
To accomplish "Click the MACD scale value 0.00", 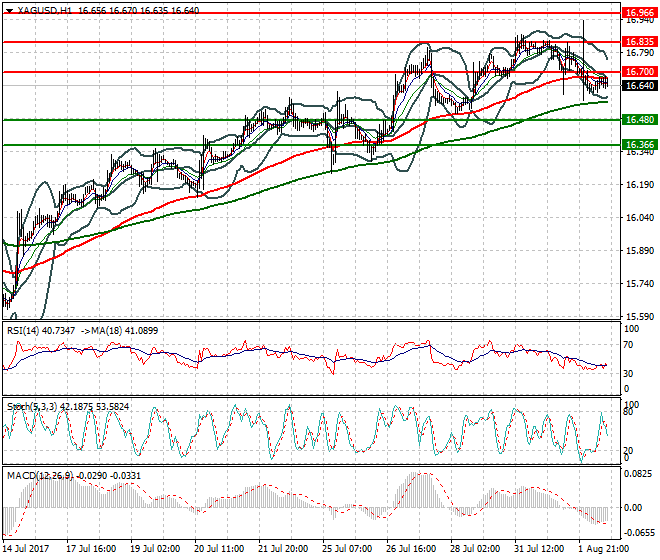I will (x=633, y=507).
